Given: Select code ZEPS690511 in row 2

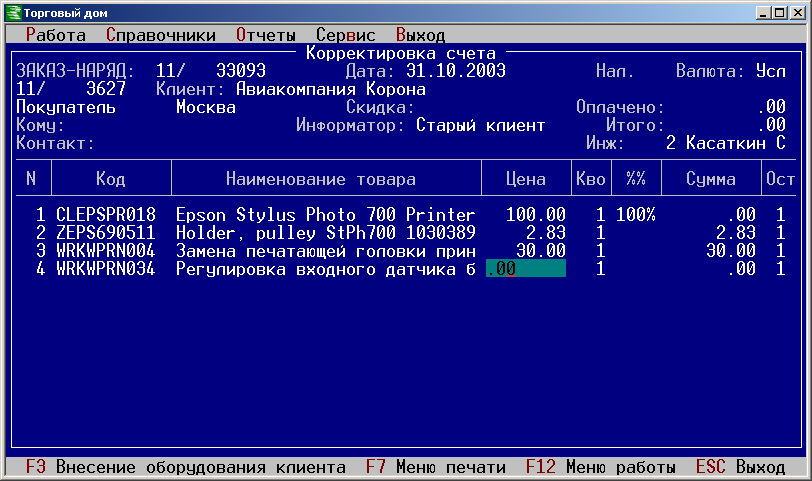Looking at the screenshot, I should [106, 232].
